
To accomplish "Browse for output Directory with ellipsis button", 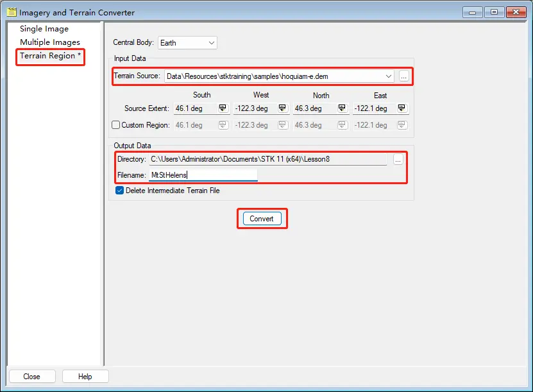I will pos(398,160).
